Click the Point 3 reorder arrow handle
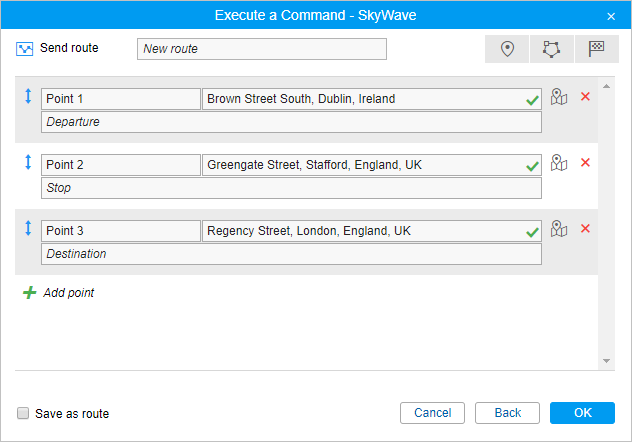 click(28, 229)
